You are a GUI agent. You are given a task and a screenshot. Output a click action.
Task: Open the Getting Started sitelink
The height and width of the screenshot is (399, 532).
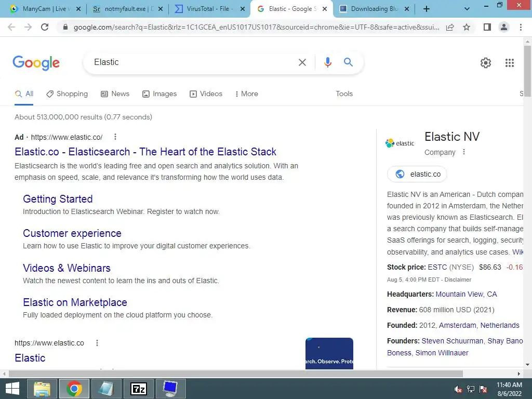(x=58, y=199)
